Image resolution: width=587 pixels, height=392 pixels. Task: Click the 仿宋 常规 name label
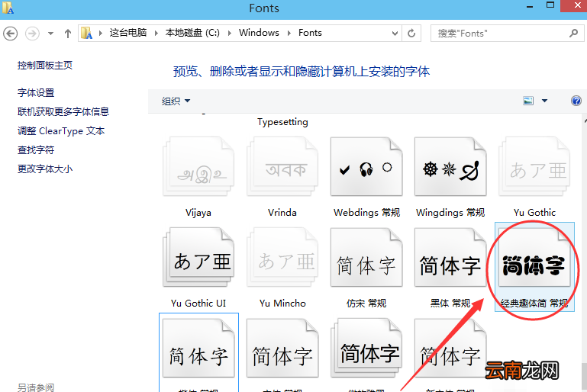pos(366,304)
